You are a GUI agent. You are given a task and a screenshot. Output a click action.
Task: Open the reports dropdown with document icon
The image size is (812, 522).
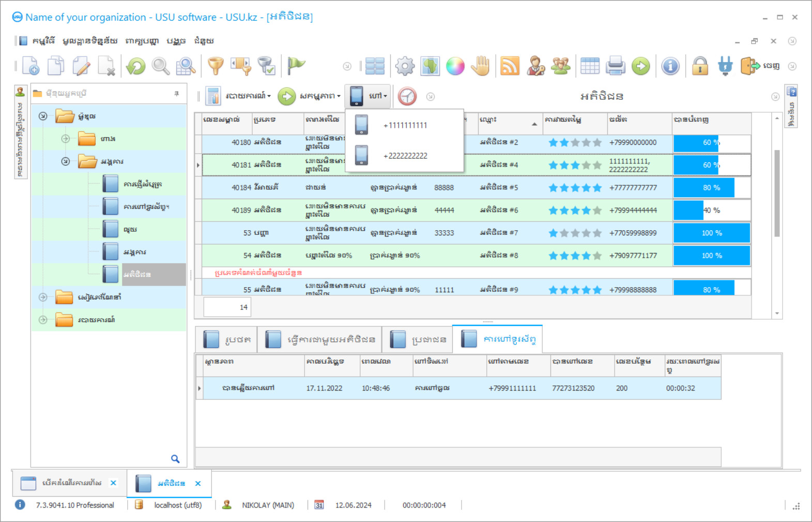pyautogui.click(x=238, y=96)
